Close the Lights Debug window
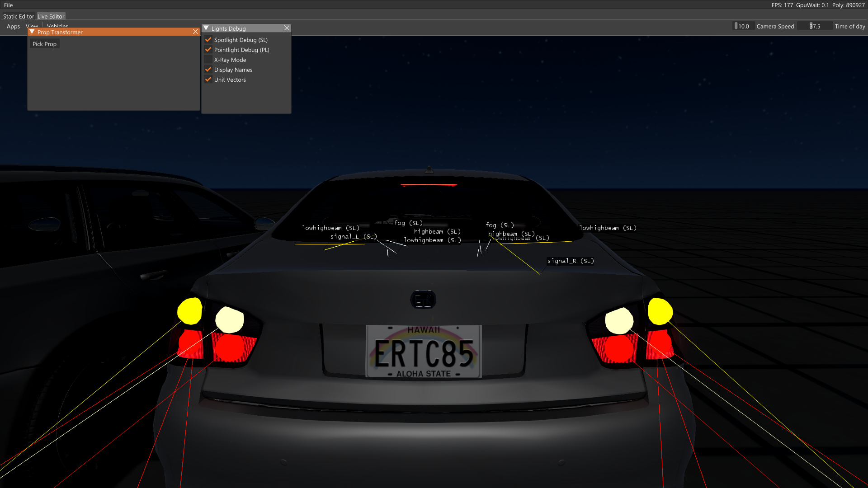 287,28
